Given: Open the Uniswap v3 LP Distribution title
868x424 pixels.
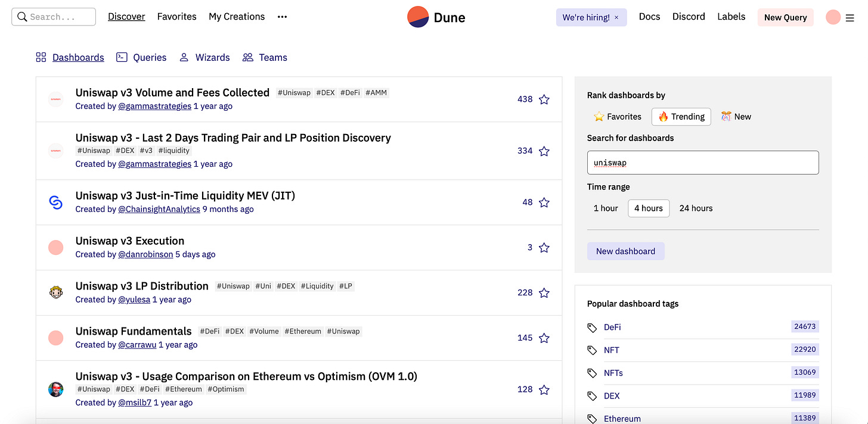Looking at the screenshot, I should [x=142, y=286].
